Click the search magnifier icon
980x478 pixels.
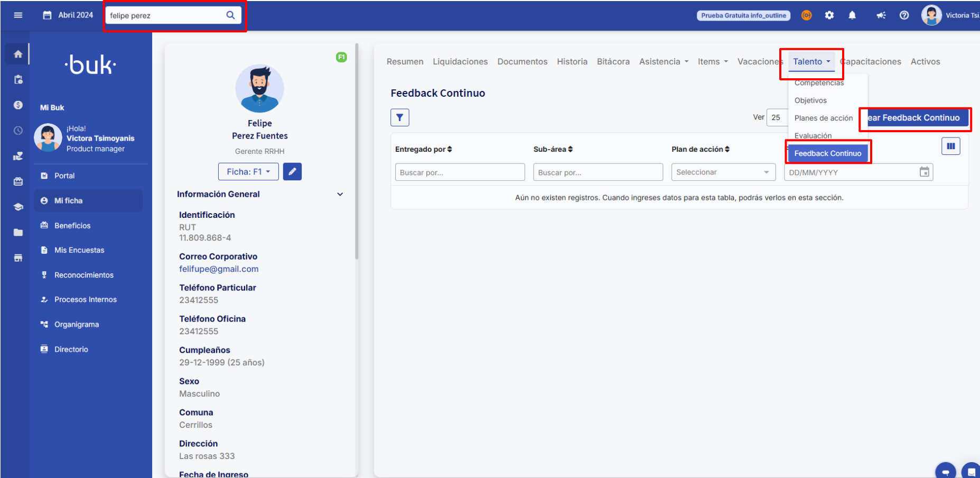point(230,15)
